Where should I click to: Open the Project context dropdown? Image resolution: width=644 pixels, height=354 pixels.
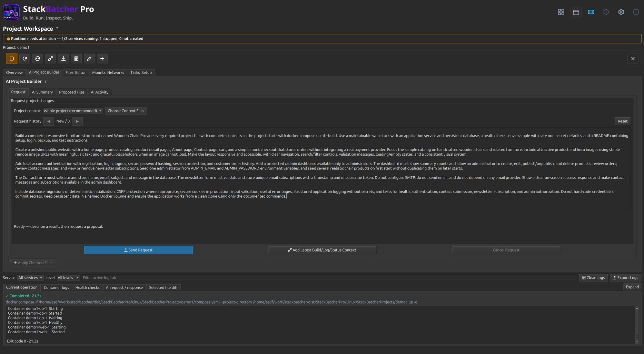coord(73,111)
